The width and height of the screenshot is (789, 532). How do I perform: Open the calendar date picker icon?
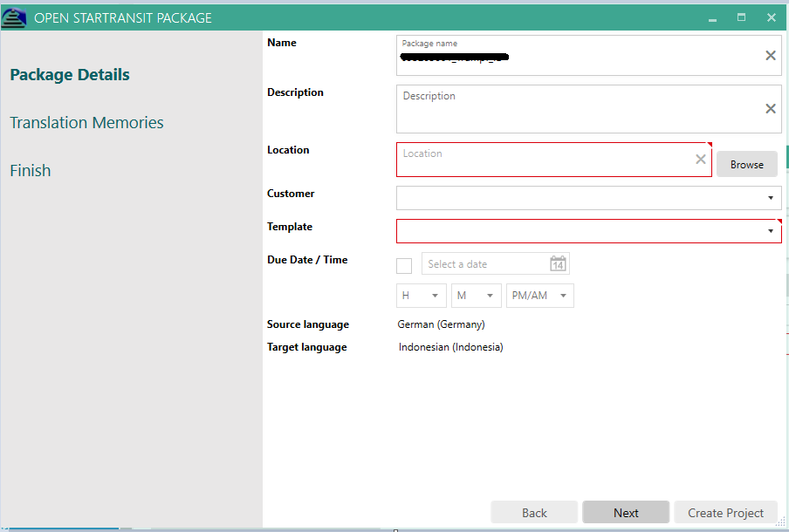(x=558, y=263)
